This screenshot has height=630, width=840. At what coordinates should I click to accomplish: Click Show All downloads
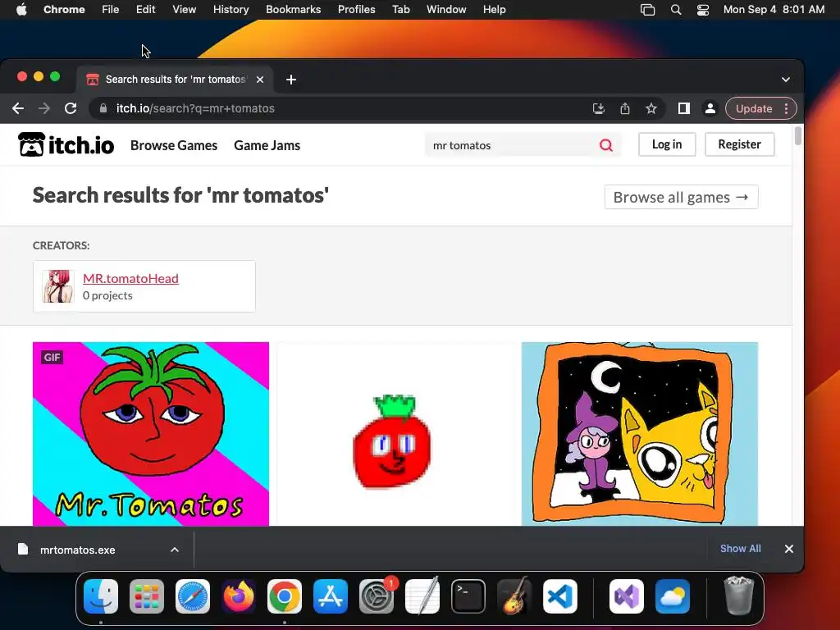click(741, 549)
